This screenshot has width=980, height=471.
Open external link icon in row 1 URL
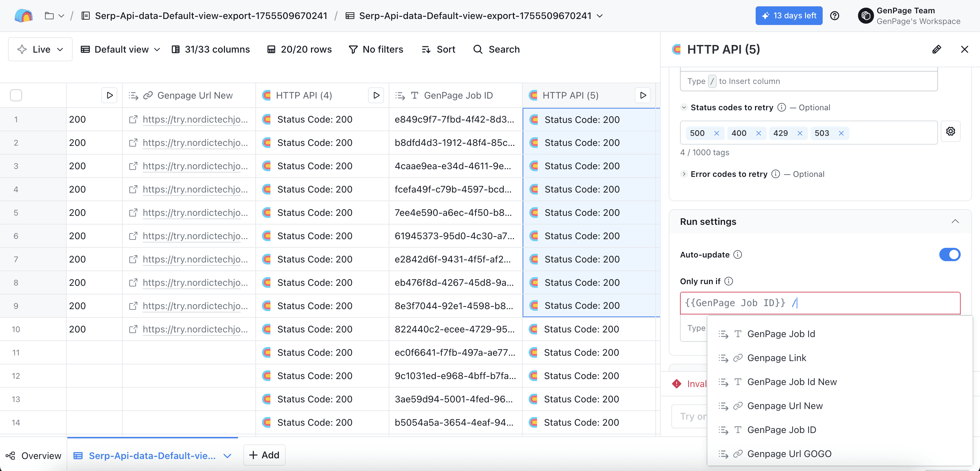tap(133, 119)
